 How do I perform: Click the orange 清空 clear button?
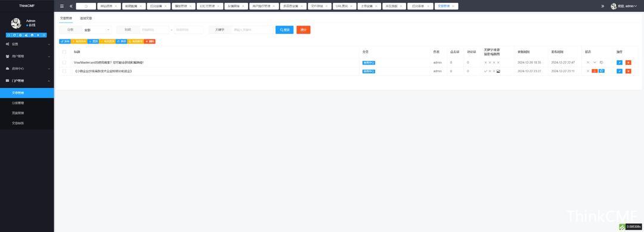coord(304,30)
